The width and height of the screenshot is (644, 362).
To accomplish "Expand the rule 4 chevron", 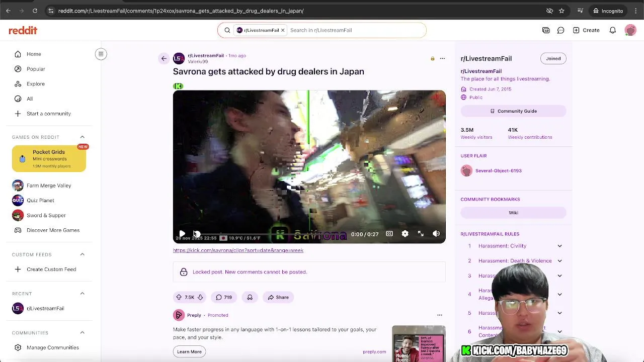I will click(x=559, y=294).
